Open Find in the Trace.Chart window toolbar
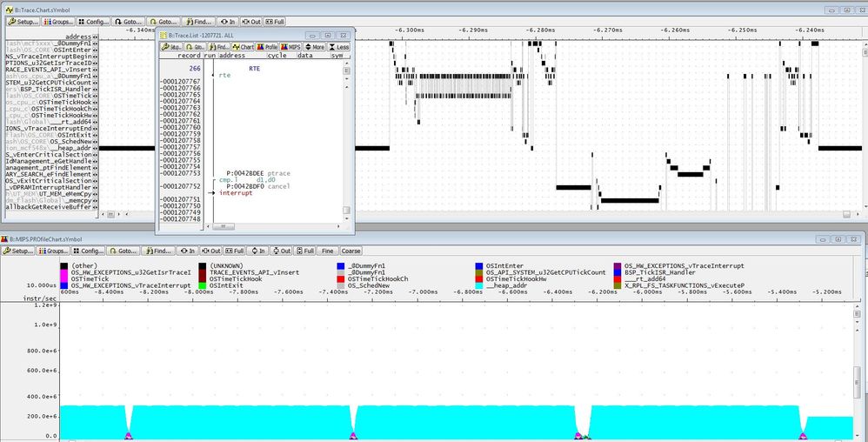 [x=198, y=22]
